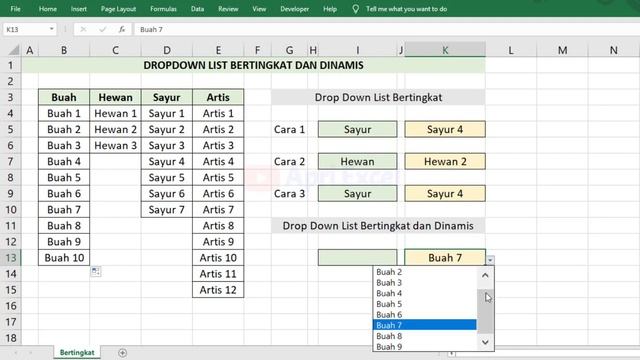640x360 pixels.
Task: Open the File menu
Action: 16,9
